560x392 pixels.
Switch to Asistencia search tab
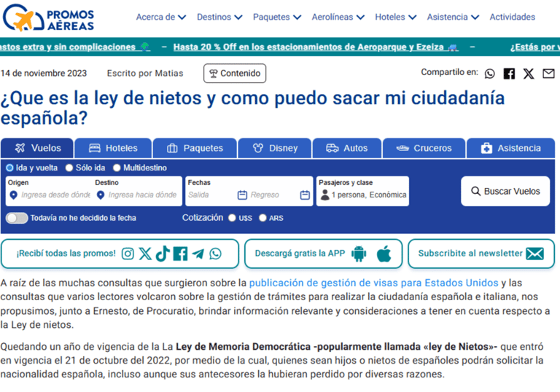(x=510, y=148)
